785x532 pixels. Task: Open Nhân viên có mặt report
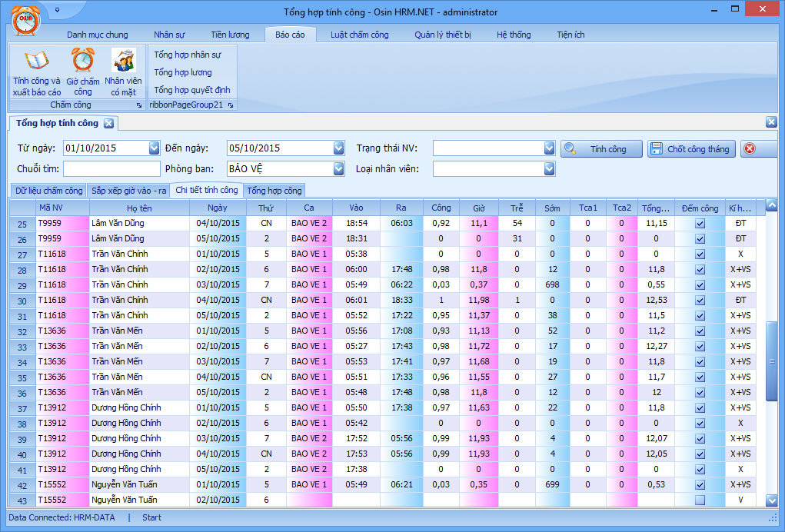tap(123, 72)
